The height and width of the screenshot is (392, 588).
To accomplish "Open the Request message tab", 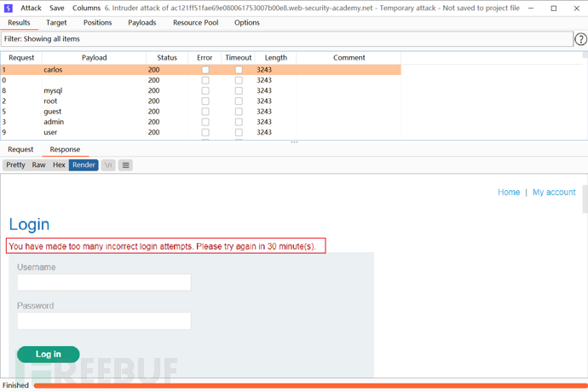I will pyautogui.click(x=20, y=149).
